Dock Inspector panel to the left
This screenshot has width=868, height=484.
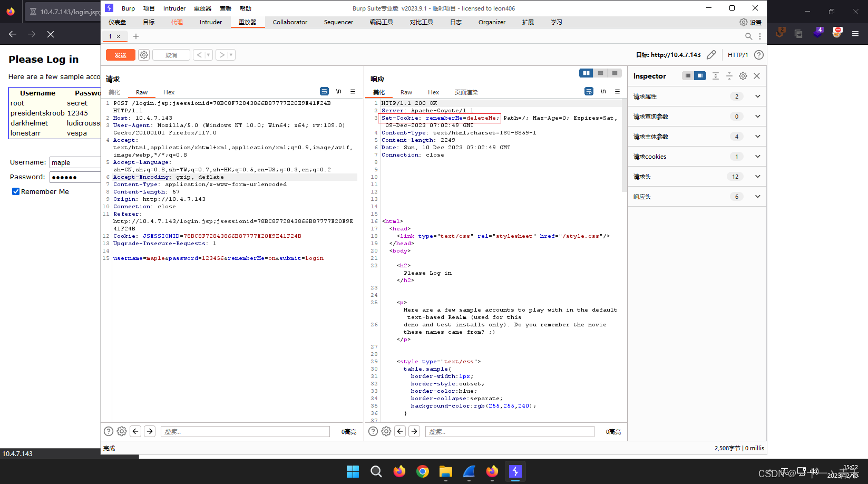pos(688,76)
